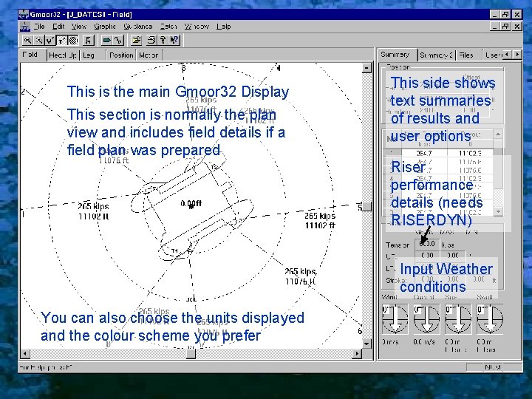This screenshot has height=399, width=532.
Task: Click the Sea direction dial
Action: click(x=458, y=318)
